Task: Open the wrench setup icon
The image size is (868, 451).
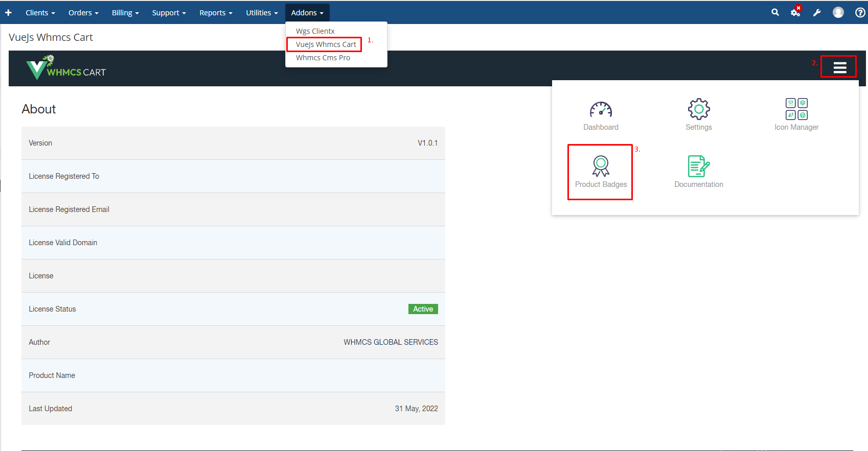Action: (817, 12)
